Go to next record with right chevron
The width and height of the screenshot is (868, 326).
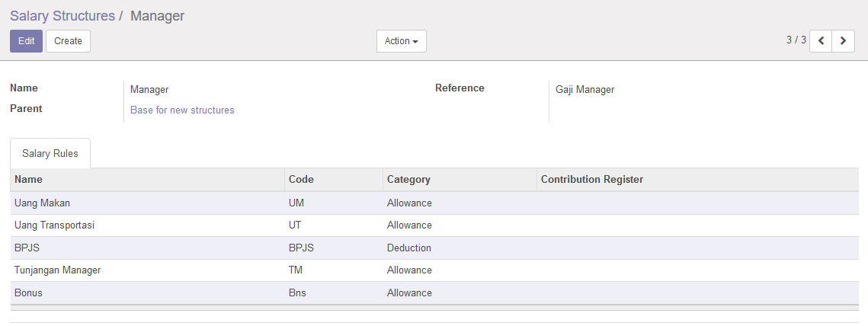842,41
